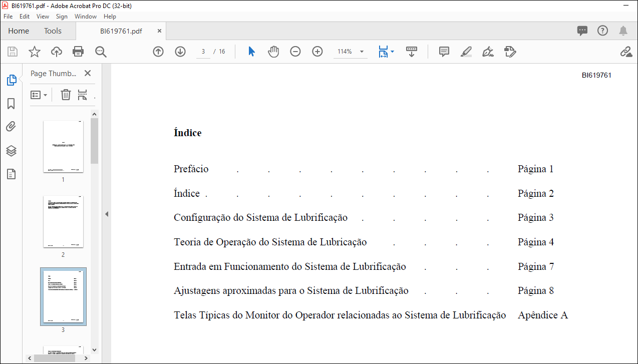
Task: Delete selected page thumbnail trash icon
Action: 66,95
